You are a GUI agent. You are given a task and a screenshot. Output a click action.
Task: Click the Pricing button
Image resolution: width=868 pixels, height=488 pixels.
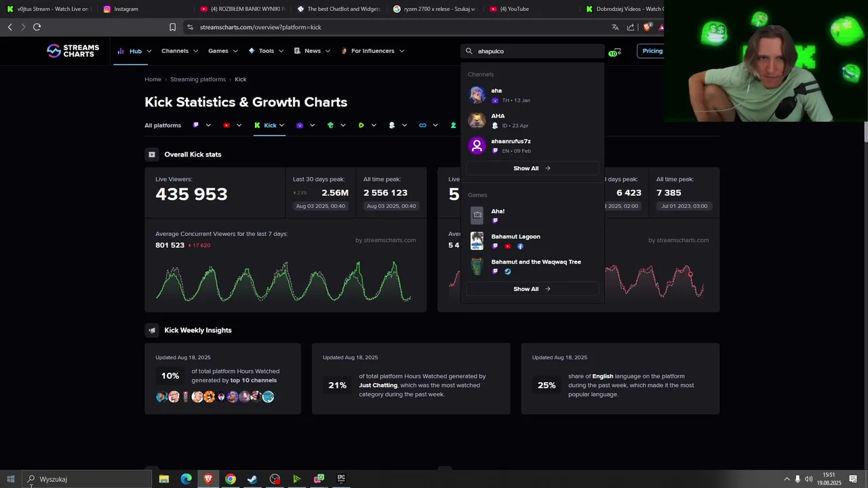(x=651, y=51)
